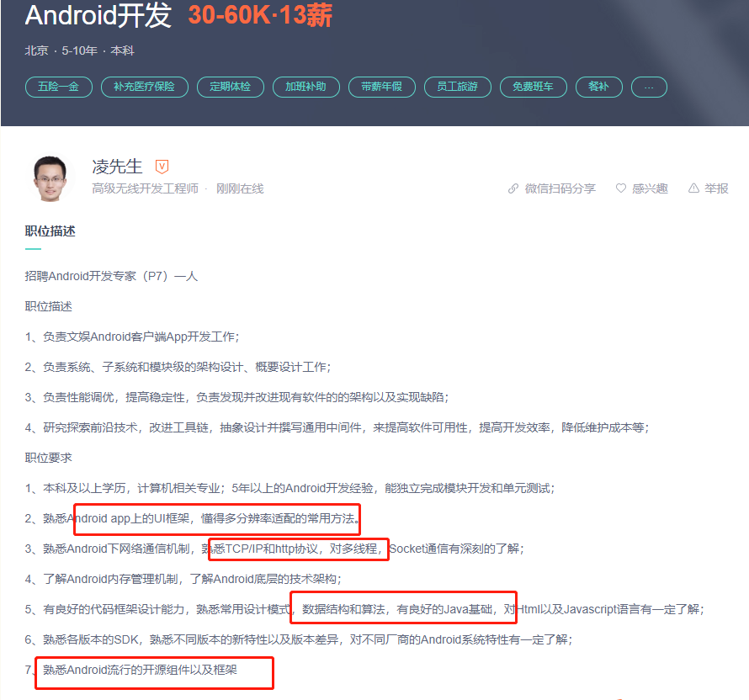The image size is (749, 700).
Task: Click the job title Android开发
Action: [x=98, y=15]
